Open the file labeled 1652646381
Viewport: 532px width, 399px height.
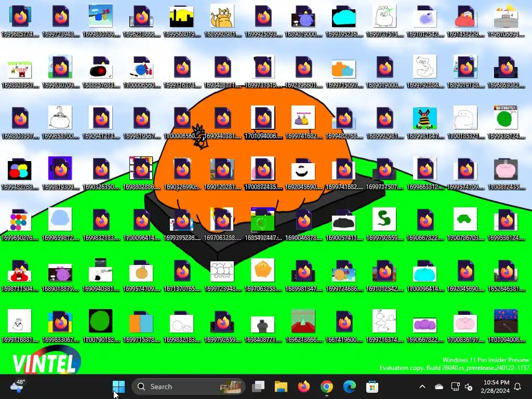click(506, 275)
